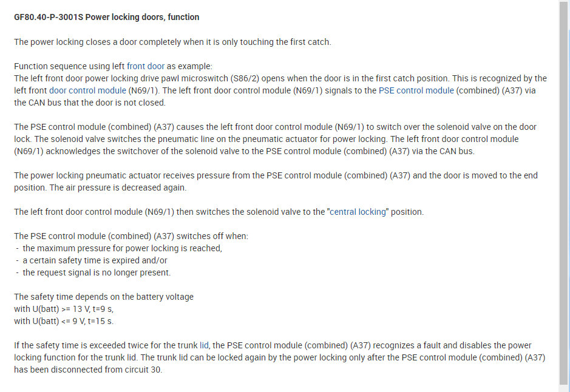This screenshot has height=392, width=570.
Task: Click the "request signal is no longer present" bullet
Action: point(97,272)
